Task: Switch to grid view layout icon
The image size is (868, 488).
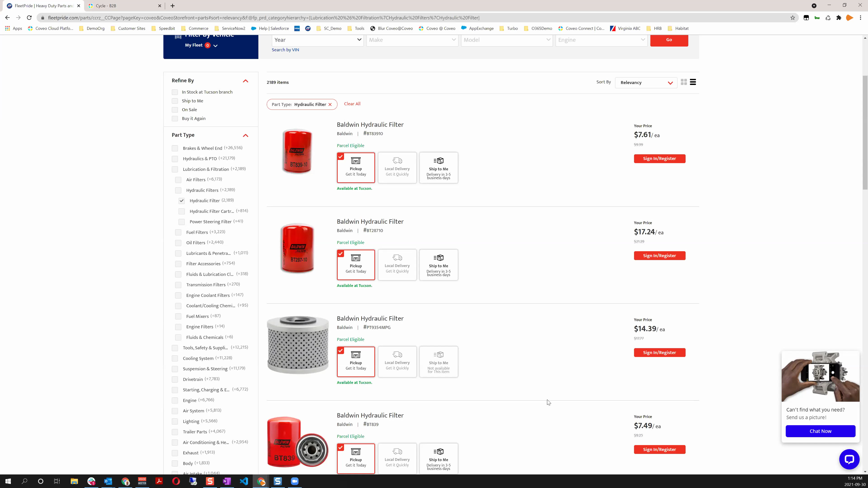Action: [x=684, y=82]
